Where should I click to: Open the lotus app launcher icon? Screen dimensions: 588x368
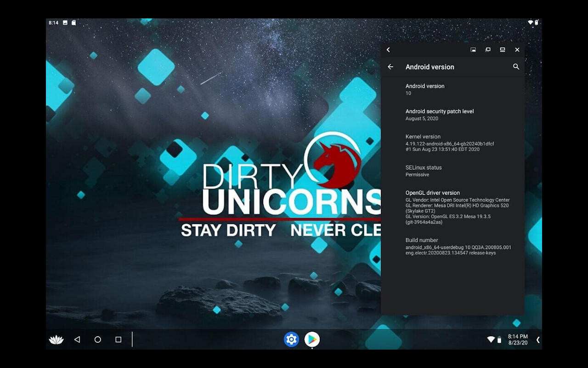pyautogui.click(x=56, y=339)
